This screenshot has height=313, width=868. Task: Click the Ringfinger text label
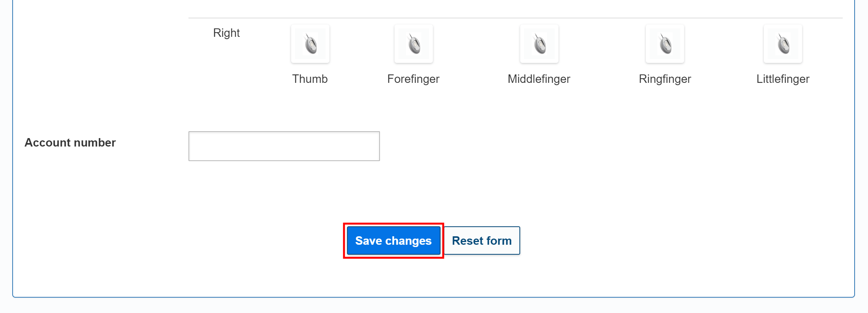[x=665, y=79]
